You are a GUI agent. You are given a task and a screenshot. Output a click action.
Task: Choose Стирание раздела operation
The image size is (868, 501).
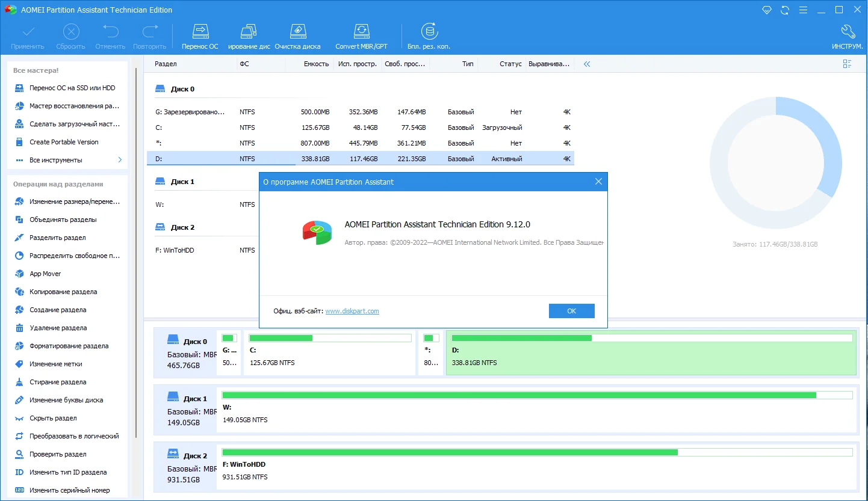tap(67, 382)
